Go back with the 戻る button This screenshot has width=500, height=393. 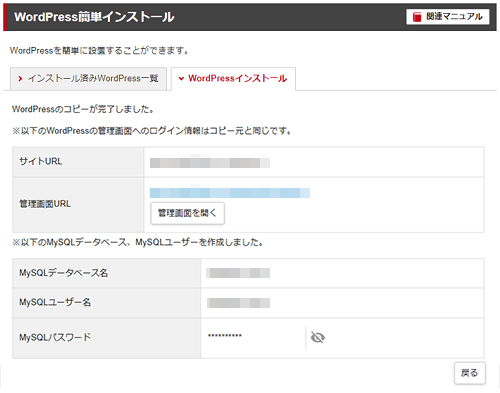click(470, 373)
